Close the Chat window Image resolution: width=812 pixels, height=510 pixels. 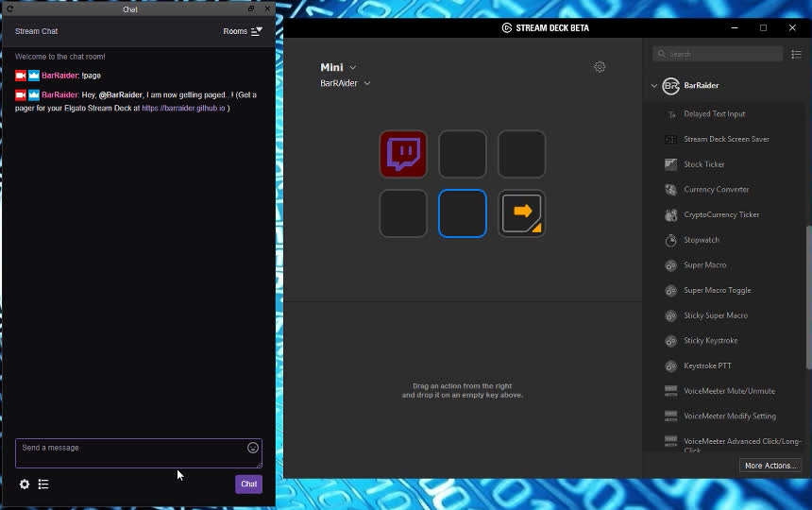(267, 8)
